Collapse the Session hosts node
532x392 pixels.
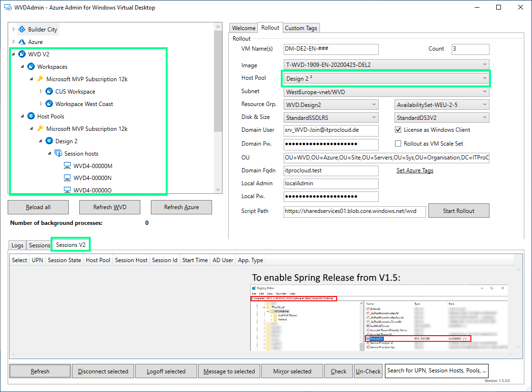50,154
